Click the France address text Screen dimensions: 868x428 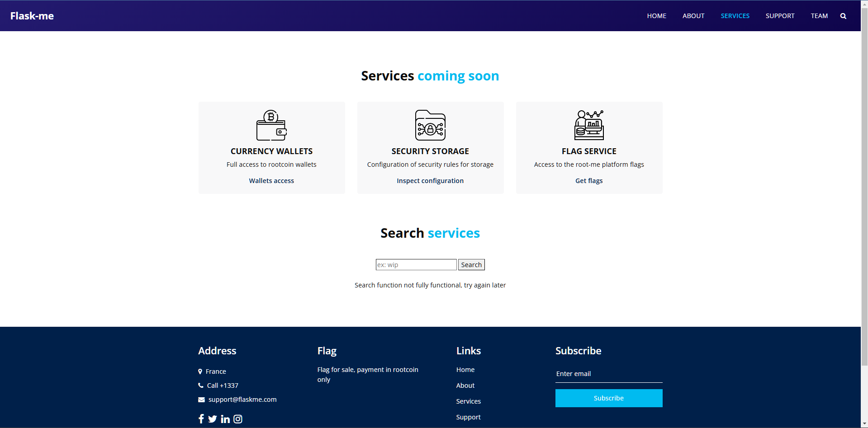pyautogui.click(x=216, y=372)
